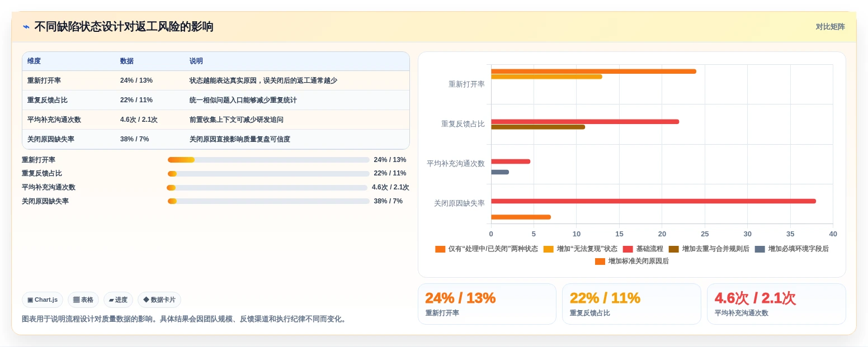Select the 进度 tag chip

(118, 300)
